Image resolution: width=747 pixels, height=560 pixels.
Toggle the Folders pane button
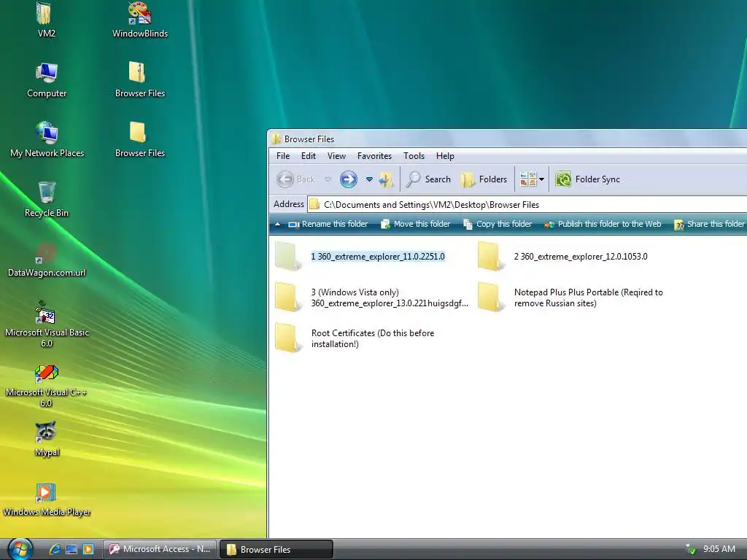click(x=484, y=179)
